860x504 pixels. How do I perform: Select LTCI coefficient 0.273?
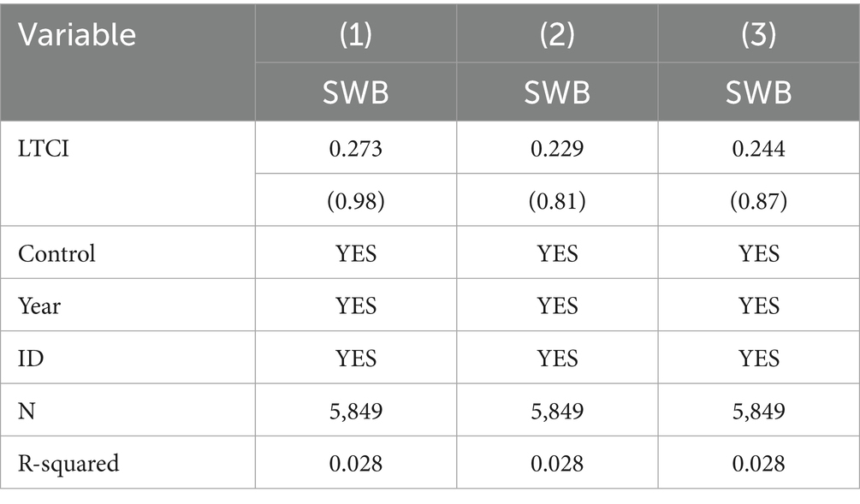click(x=355, y=149)
